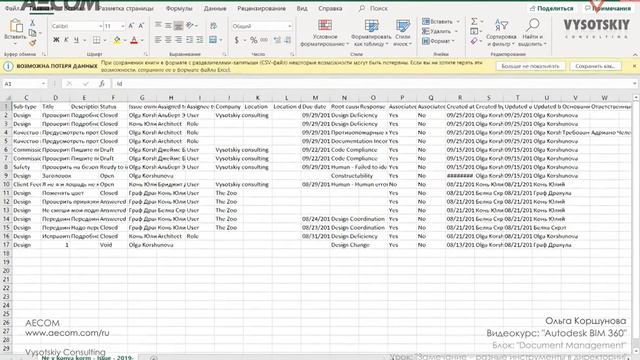Toggle align text left

158,40
